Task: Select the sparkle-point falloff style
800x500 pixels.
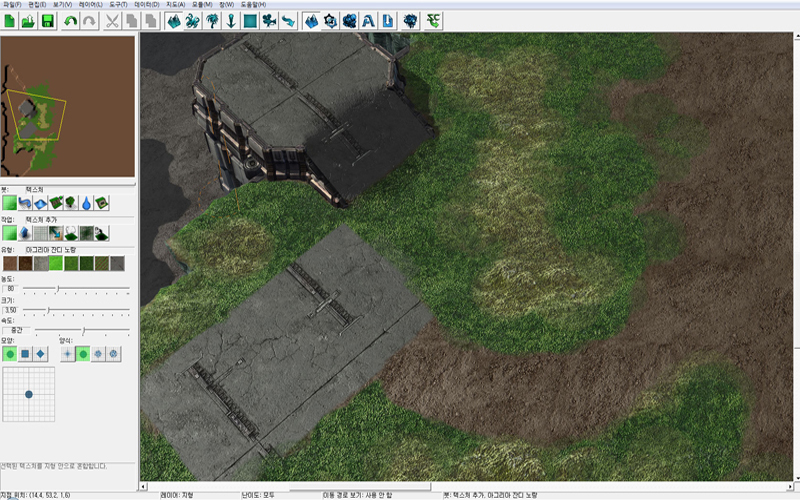Action: tap(67, 354)
